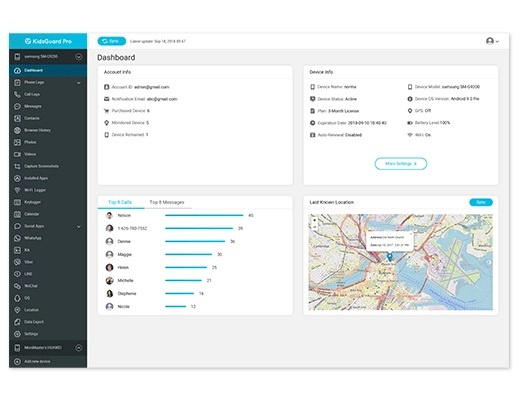Click the Plan 3-Month License text

point(338,111)
